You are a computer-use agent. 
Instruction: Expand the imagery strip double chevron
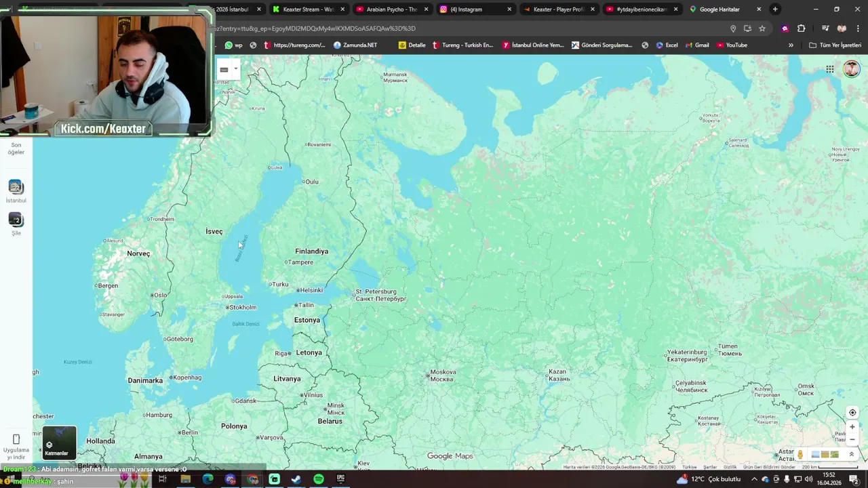click(852, 454)
